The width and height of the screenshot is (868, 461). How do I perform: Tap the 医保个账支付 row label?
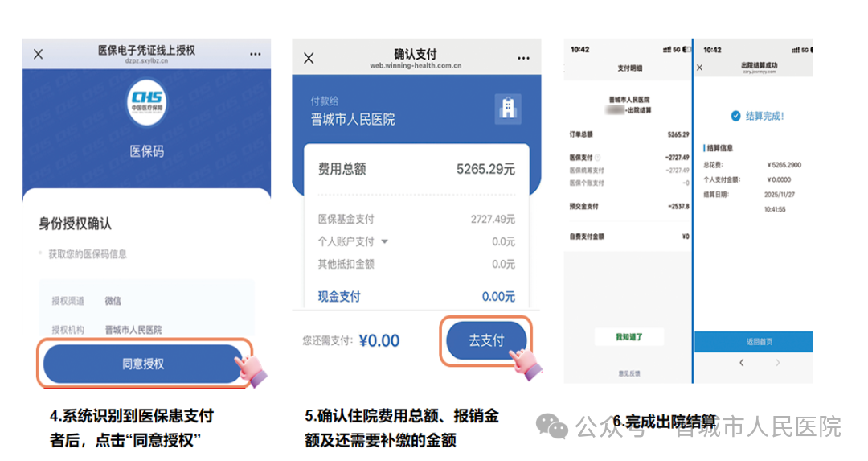click(587, 183)
